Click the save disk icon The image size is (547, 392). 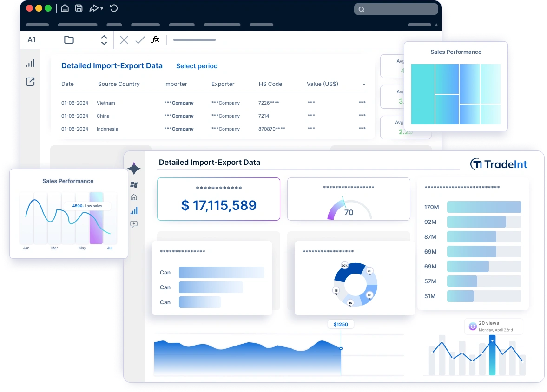tap(79, 8)
